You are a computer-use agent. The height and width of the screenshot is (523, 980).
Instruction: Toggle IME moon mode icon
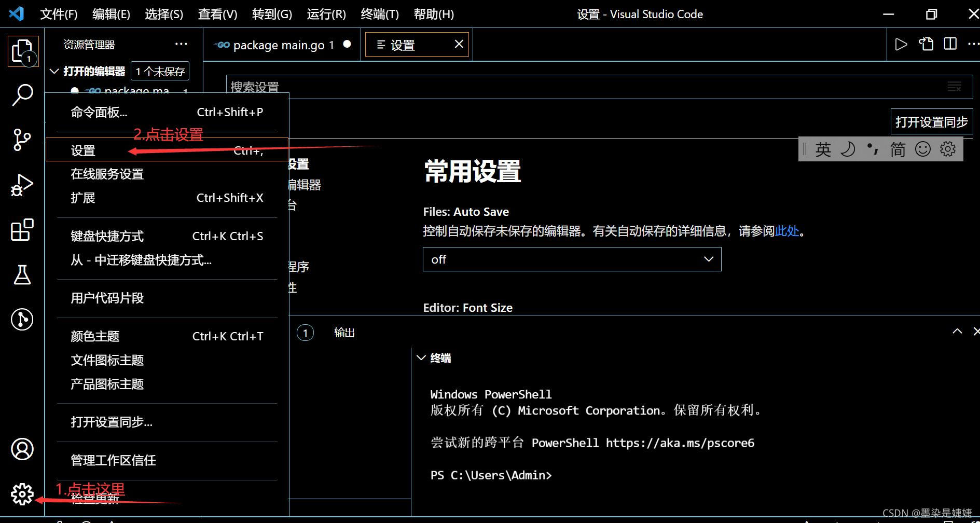tap(848, 149)
